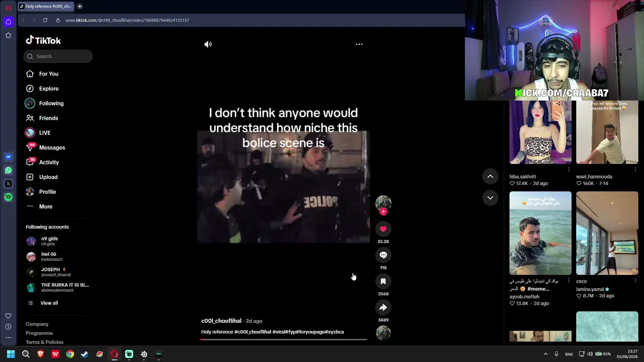Launch Google Chrome from taskbar
This screenshot has height=362, width=644.
point(70,354)
